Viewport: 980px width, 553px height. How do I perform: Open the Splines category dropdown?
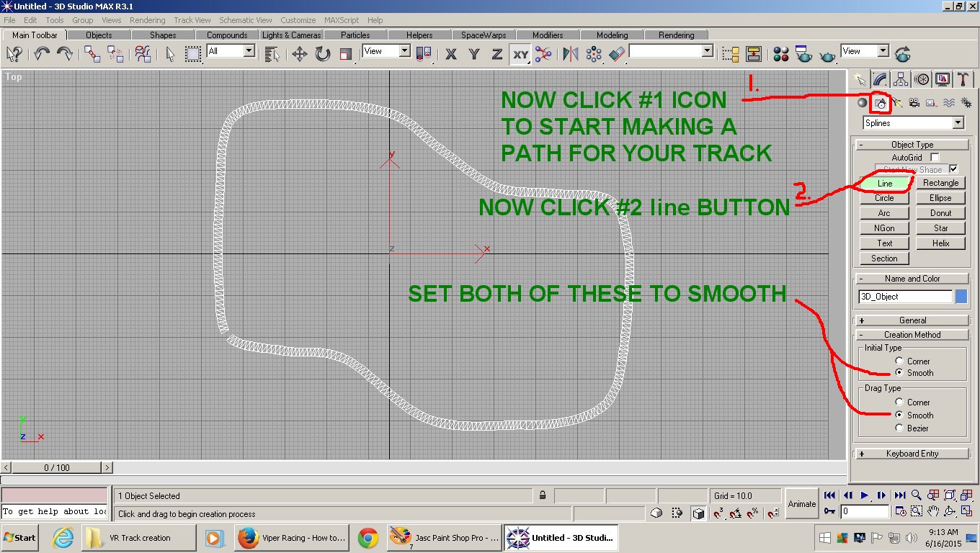pyautogui.click(x=913, y=123)
